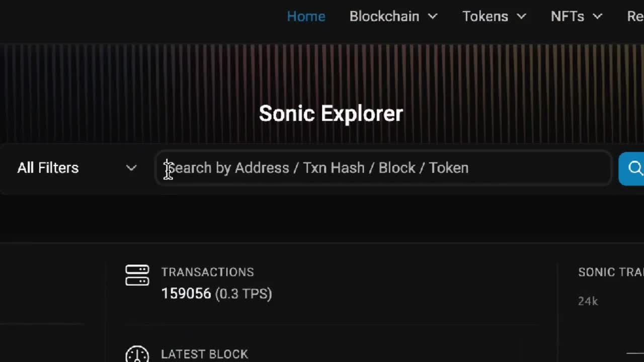This screenshot has height=362, width=644.
Task: Open the Blockchain dropdown menu
Action: 384,16
